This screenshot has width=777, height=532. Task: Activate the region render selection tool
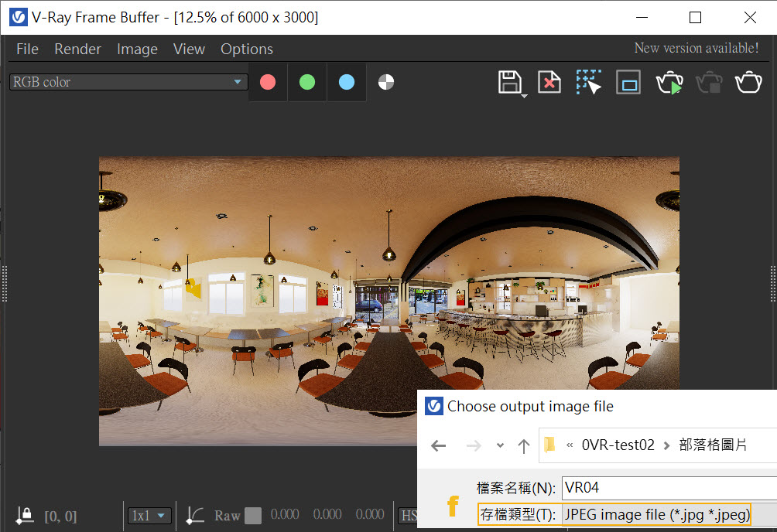coord(589,82)
